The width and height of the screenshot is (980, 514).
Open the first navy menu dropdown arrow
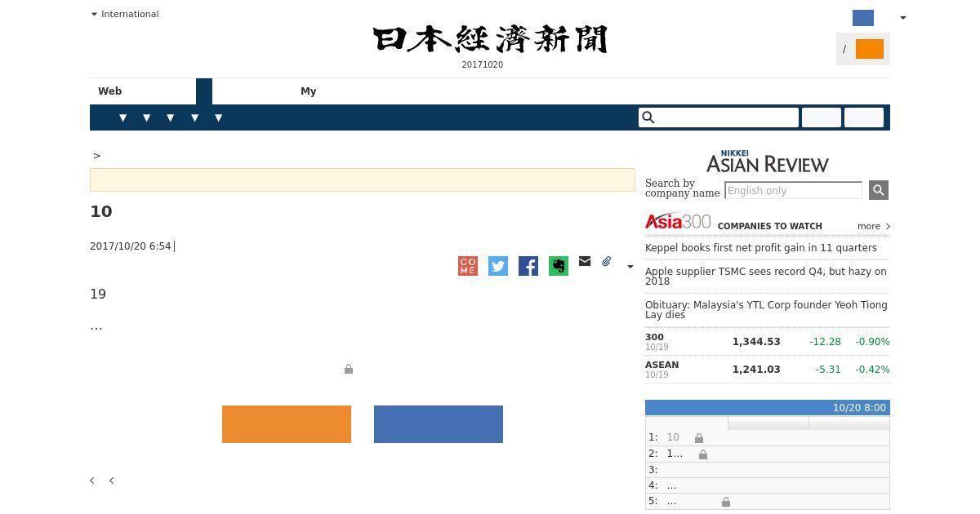click(x=123, y=117)
